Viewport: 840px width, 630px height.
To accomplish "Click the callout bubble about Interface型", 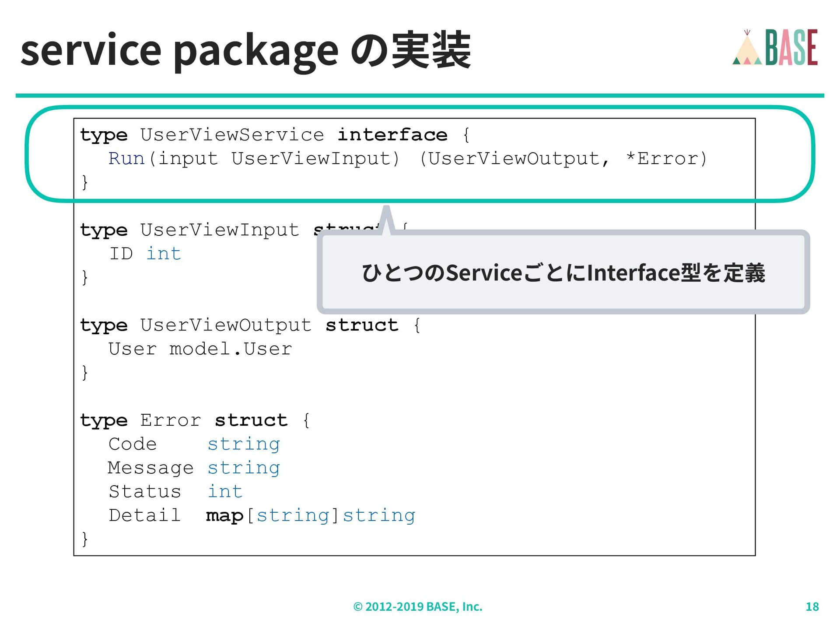I will click(x=563, y=272).
